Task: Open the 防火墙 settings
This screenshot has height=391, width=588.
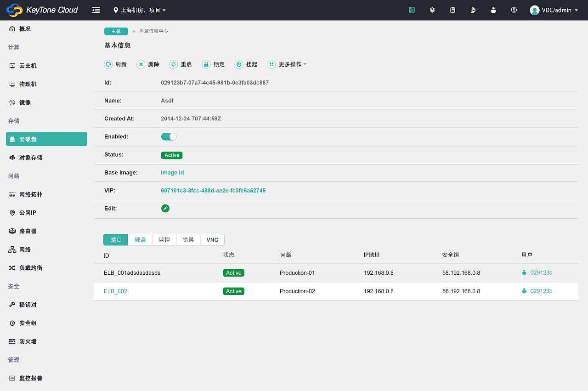Action: point(28,341)
